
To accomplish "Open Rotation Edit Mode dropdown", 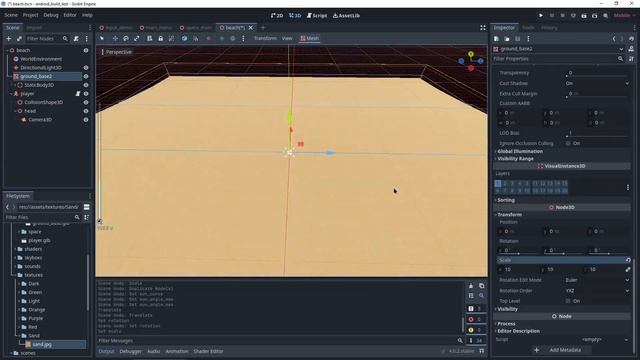I will tap(597, 280).
